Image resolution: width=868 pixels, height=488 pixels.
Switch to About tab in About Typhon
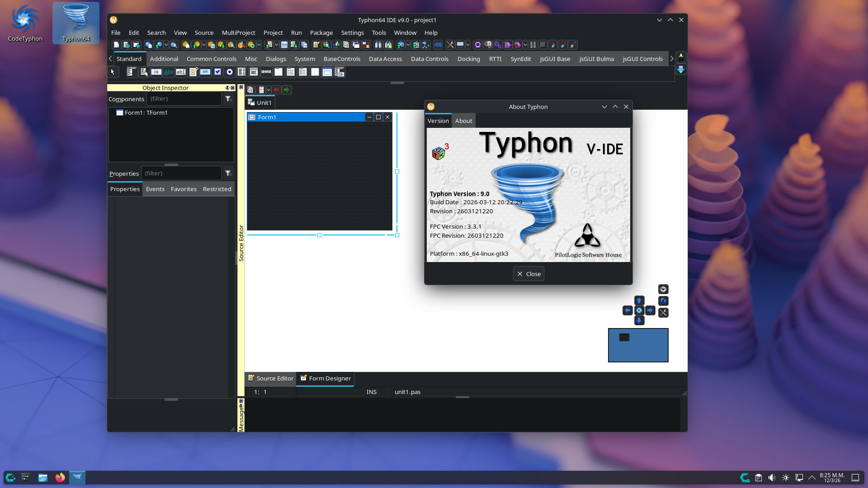463,121
